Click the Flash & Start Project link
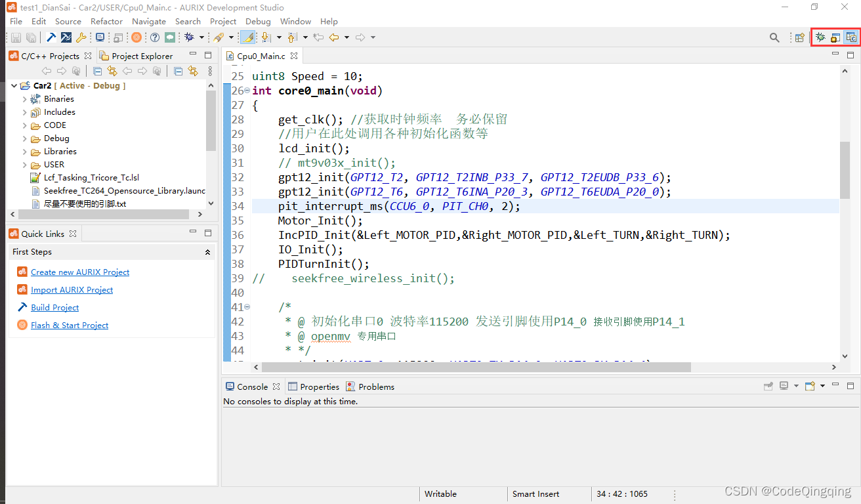The height and width of the screenshot is (504, 861). 69,325
